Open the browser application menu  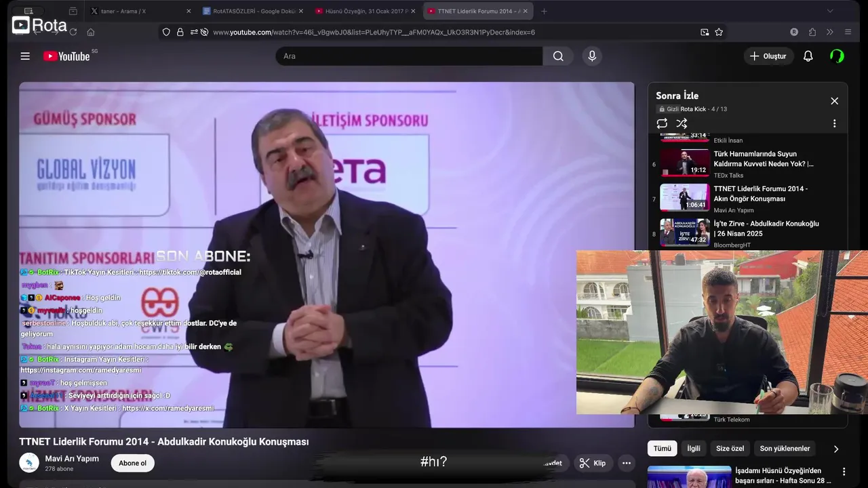point(848,32)
